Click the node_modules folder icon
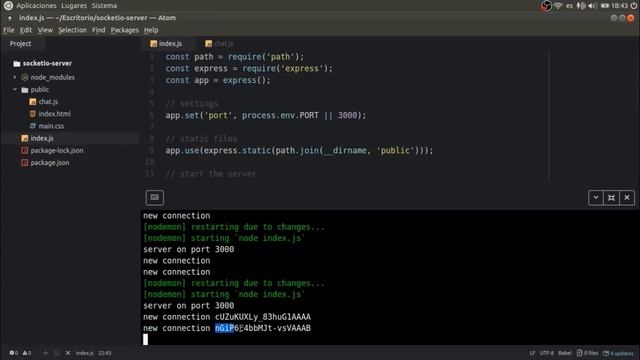640x360 pixels. 25,77
